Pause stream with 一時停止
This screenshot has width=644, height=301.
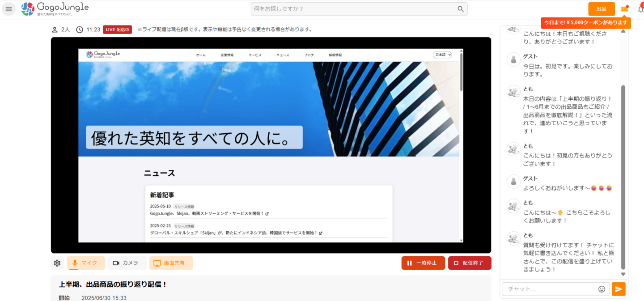pos(423,263)
